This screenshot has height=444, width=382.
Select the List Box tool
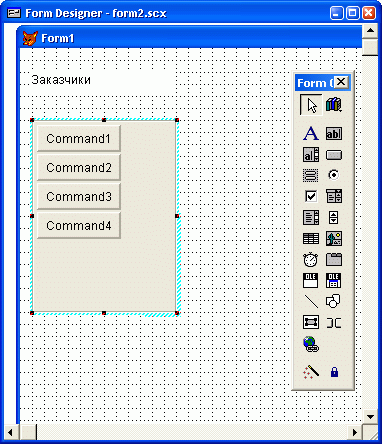(311, 217)
